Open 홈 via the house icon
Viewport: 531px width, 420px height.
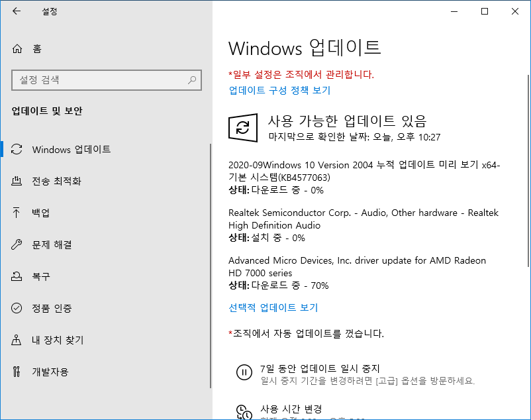[x=17, y=49]
